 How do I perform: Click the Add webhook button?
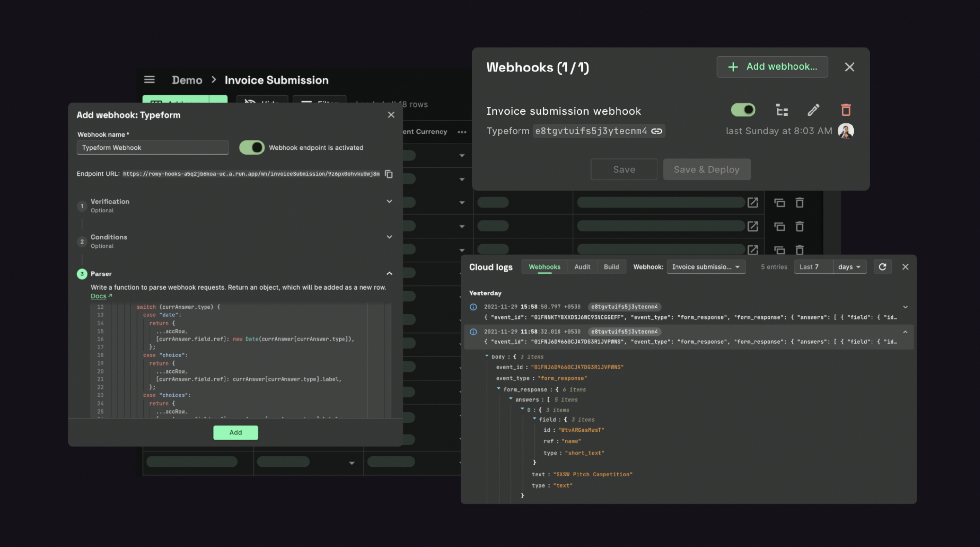pos(772,67)
